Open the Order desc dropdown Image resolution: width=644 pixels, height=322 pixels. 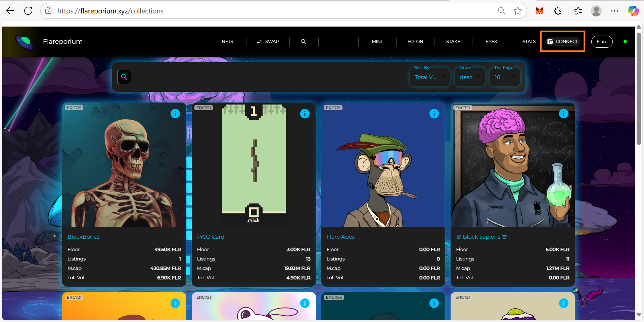[x=469, y=77]
